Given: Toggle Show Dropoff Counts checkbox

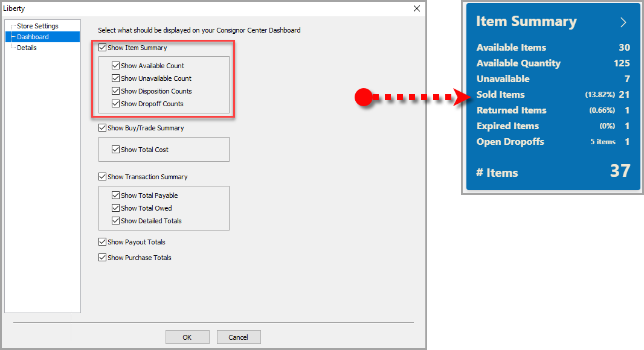Looking at the screenshot, I should coord(116,104).
